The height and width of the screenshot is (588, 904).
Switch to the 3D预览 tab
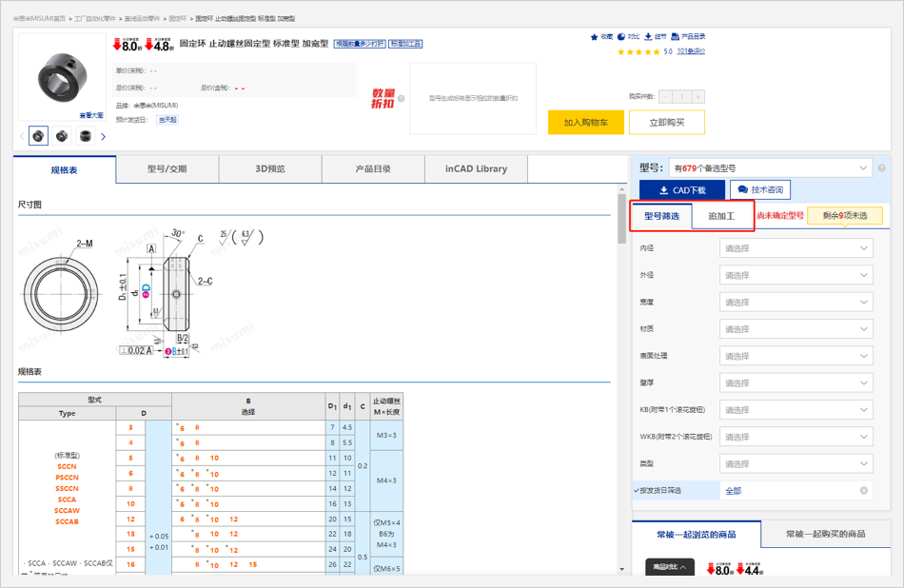click(270, 168)
